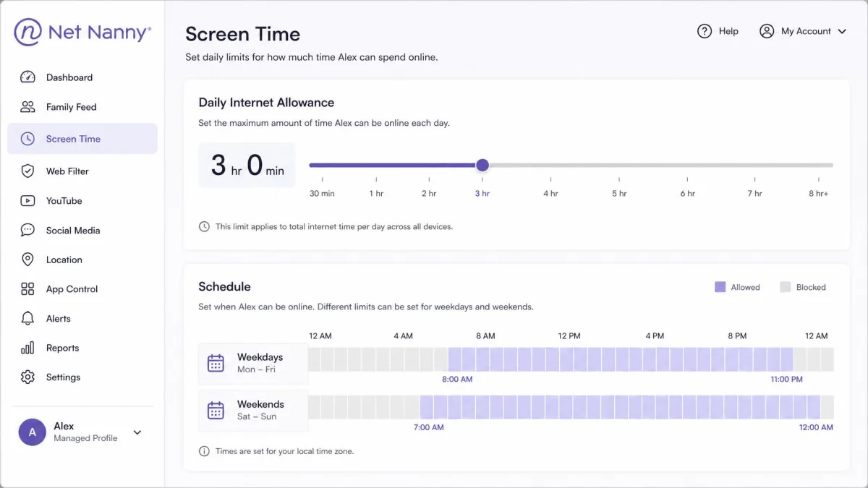
Task: Click the 8 PM schedule header label
Action: (737, 336)
